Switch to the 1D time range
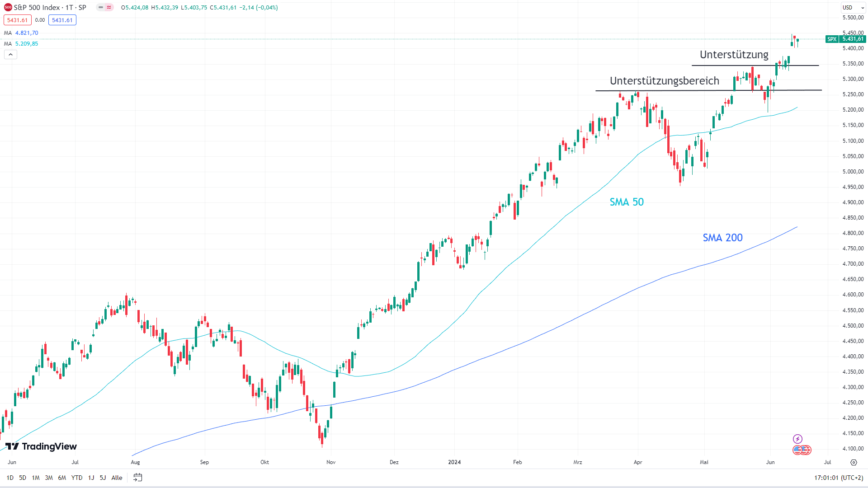Viewport: 868px width, 488px height. (x=10, y=478)
